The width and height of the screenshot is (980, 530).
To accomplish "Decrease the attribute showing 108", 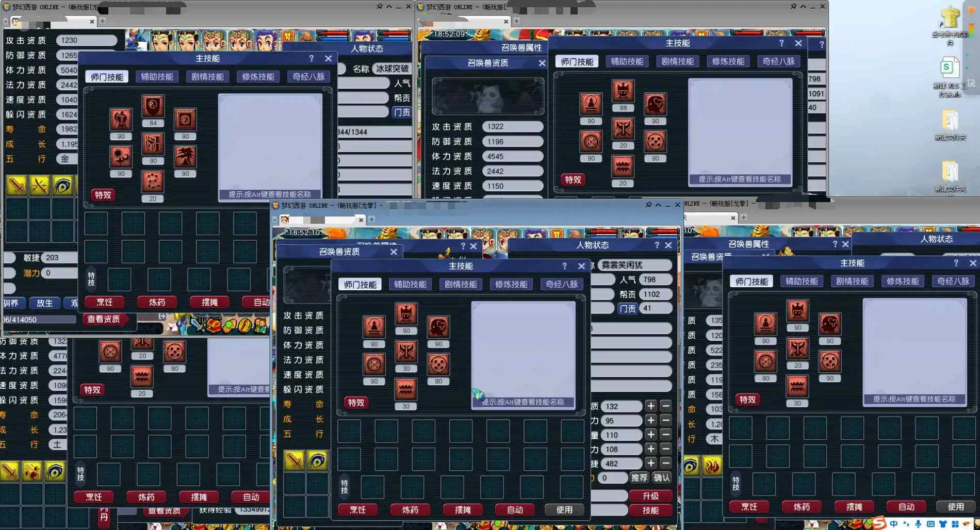I will pos(666,449).
